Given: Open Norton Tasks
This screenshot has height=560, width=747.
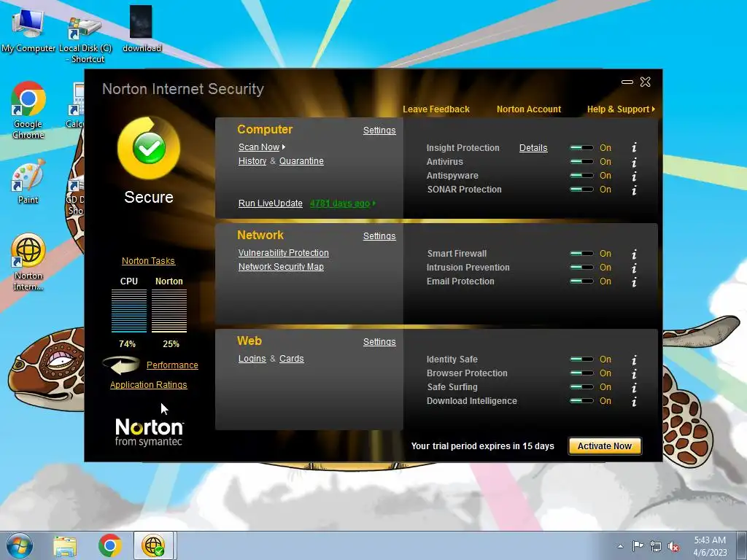Looking at the screenshot, I should (x=148, y=261).
